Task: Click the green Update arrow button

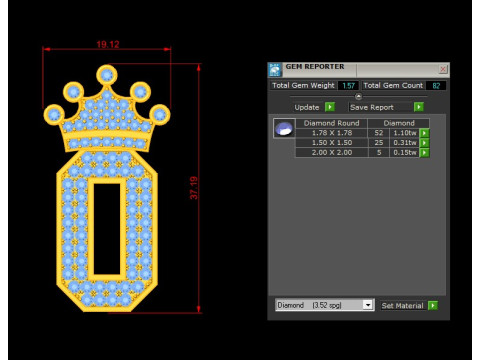Action: [330, 107]
